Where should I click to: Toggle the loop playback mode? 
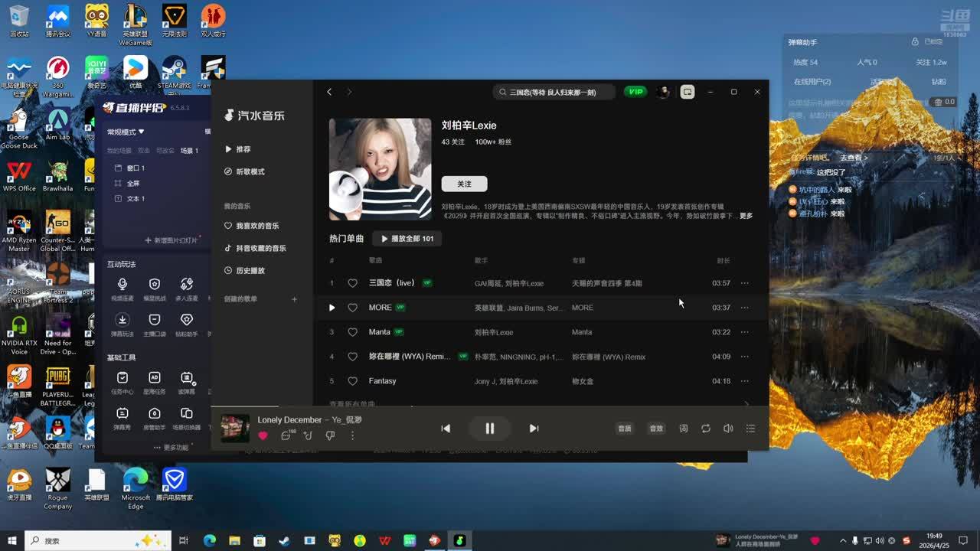click(706, 429)
